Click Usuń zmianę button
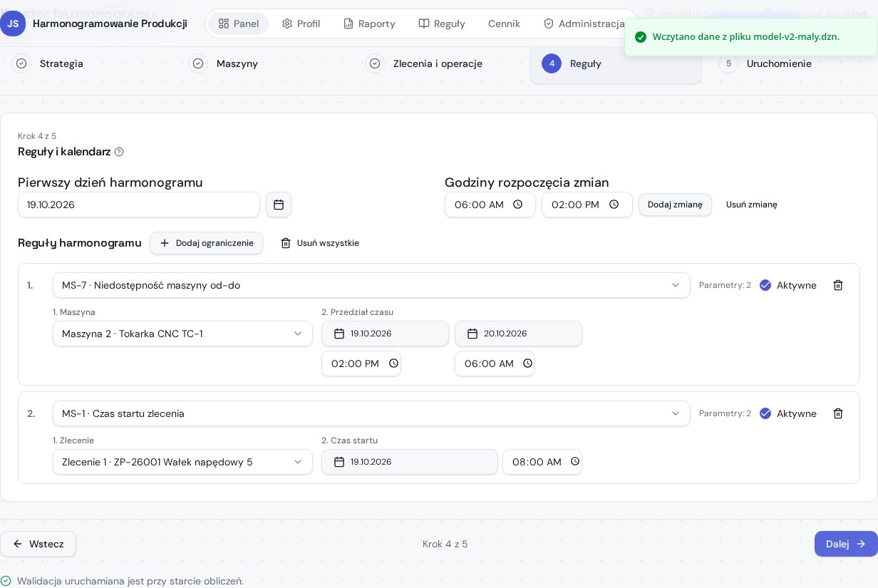878x588 pixels. 752,205
